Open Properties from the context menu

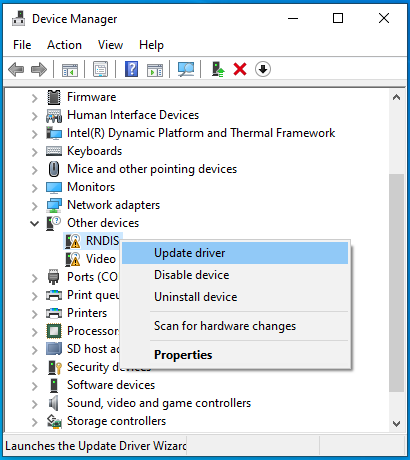point(235,355)
